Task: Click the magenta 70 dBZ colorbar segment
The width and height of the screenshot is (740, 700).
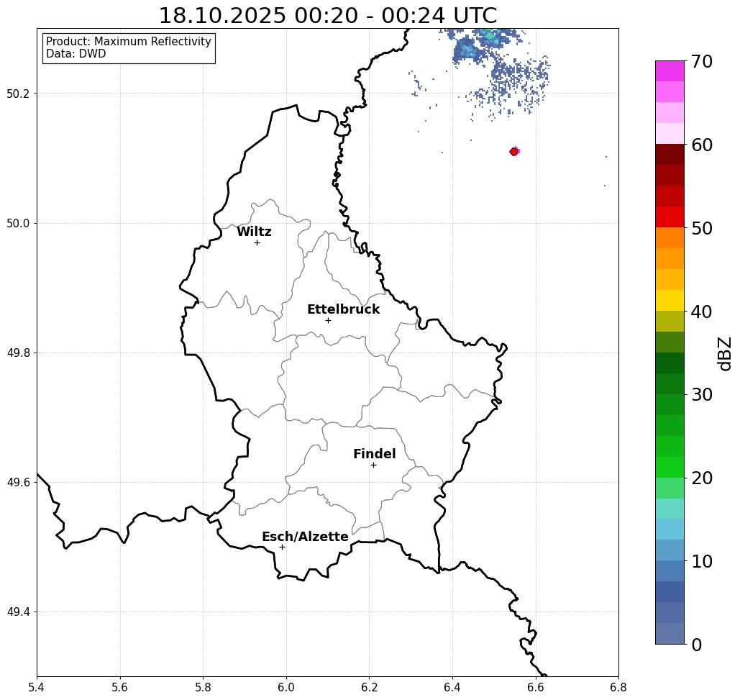Action: [x=670, y=71]
